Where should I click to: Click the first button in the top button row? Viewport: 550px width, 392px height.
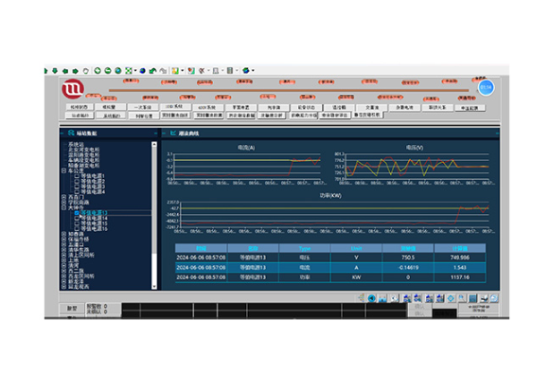(x=79, y=107)
